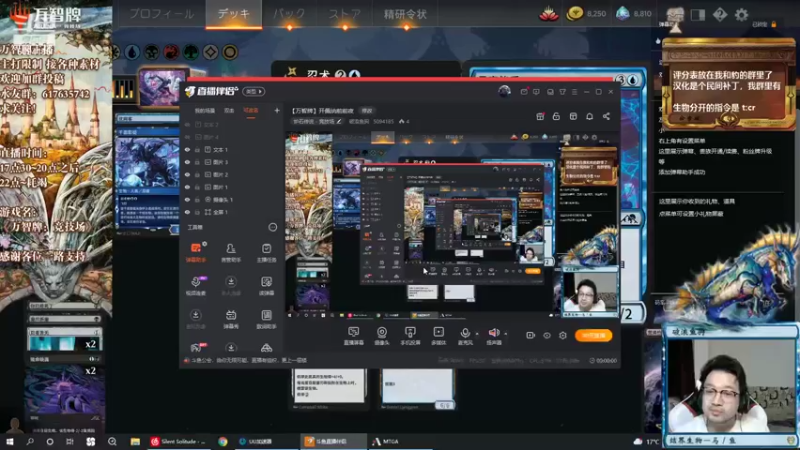
Task: Switch to the プロフィール tab in MTG Arena
Action: pos(162,14)
